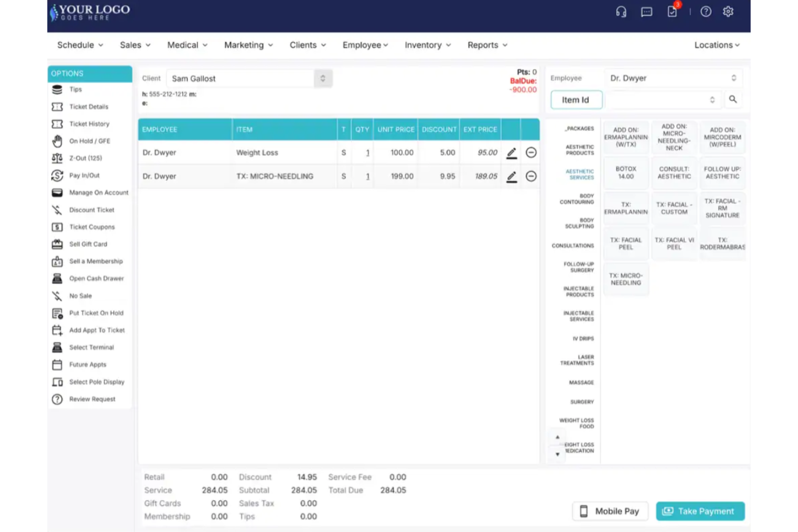Screen dimensions: 798x532
Task: Expand the Inventory menu
Action: (x=428, y=45)
